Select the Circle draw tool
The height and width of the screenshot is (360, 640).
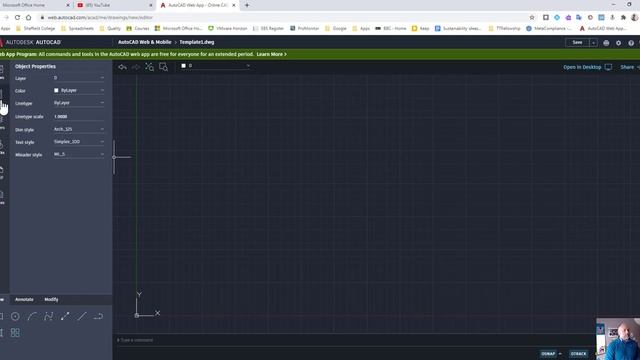(x=15, y=316)
